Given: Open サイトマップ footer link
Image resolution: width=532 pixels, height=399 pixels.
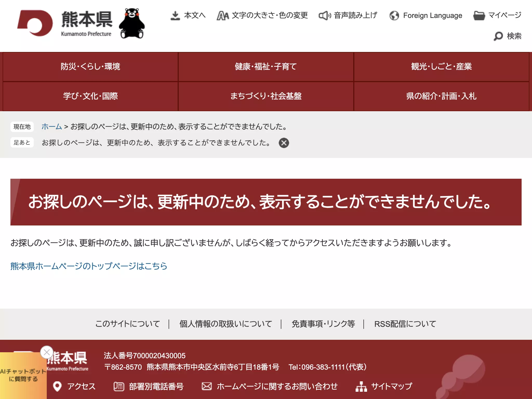Looking at the screenshot, I should tap(391, 387).
